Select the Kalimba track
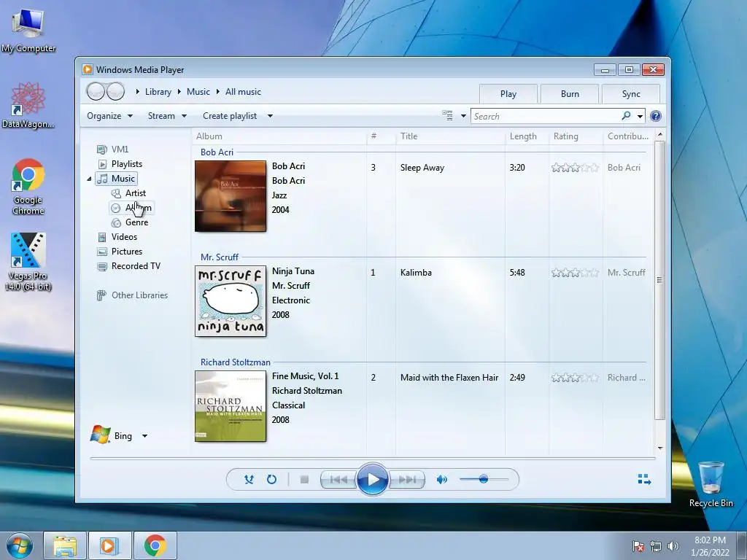Image resolution: width=747 pixels, height=560 pixels. [x=416, y=273]
